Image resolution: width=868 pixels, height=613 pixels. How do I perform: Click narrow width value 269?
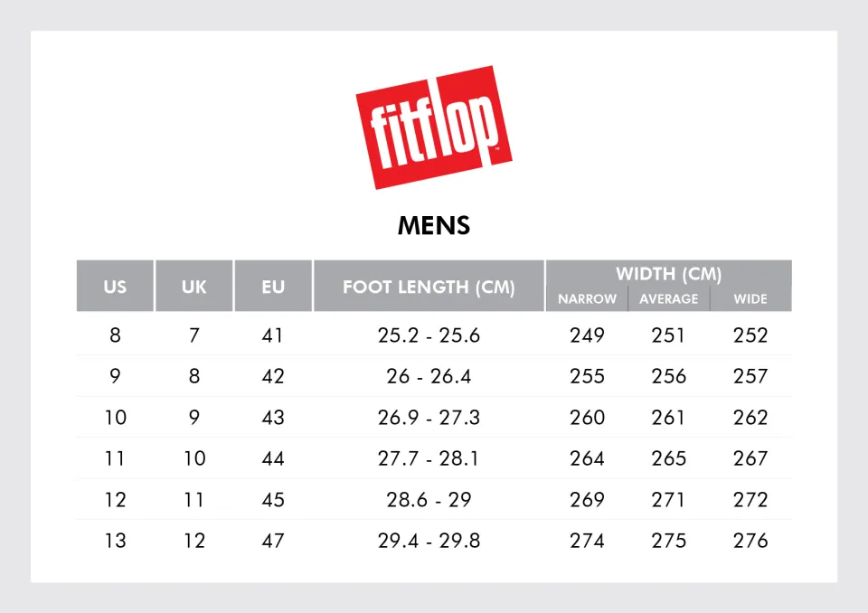point(587,500)
